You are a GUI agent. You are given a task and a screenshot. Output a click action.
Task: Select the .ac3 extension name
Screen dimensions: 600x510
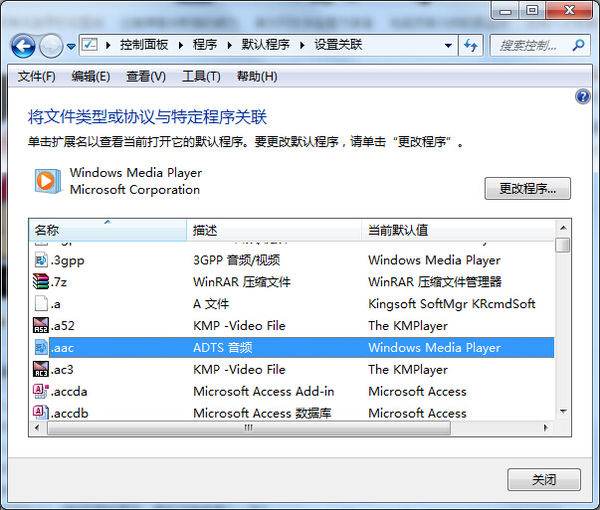pyautogui.click(x=62, y=370)
